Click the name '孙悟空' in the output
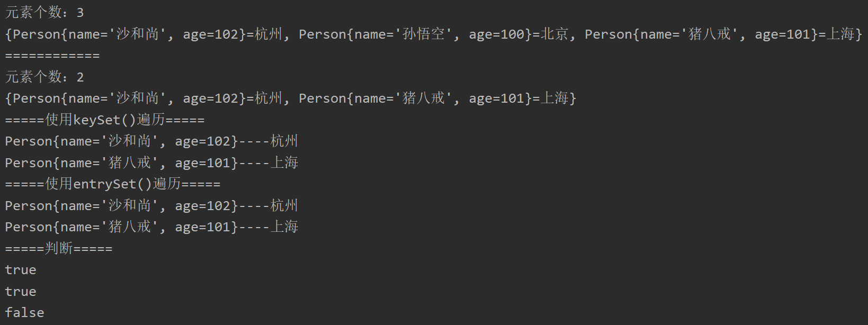The height and width of the screenshot is (325, 868). (423, 34)
